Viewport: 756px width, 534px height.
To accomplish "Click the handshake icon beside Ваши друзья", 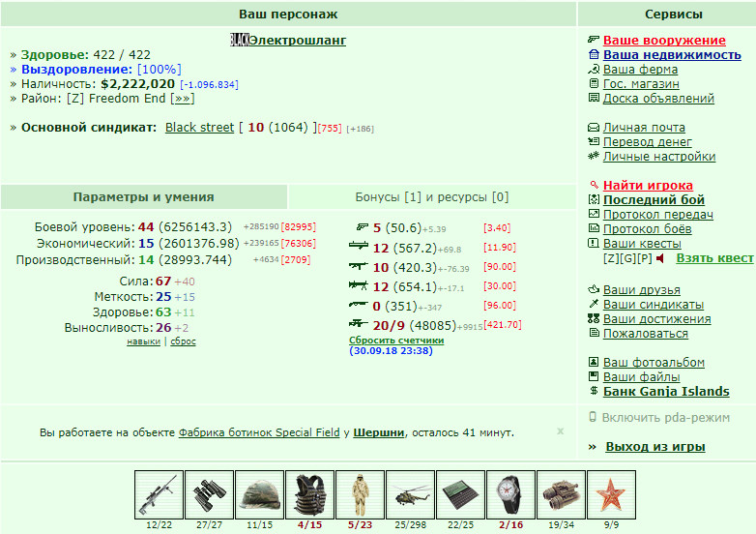I will 594,289.
